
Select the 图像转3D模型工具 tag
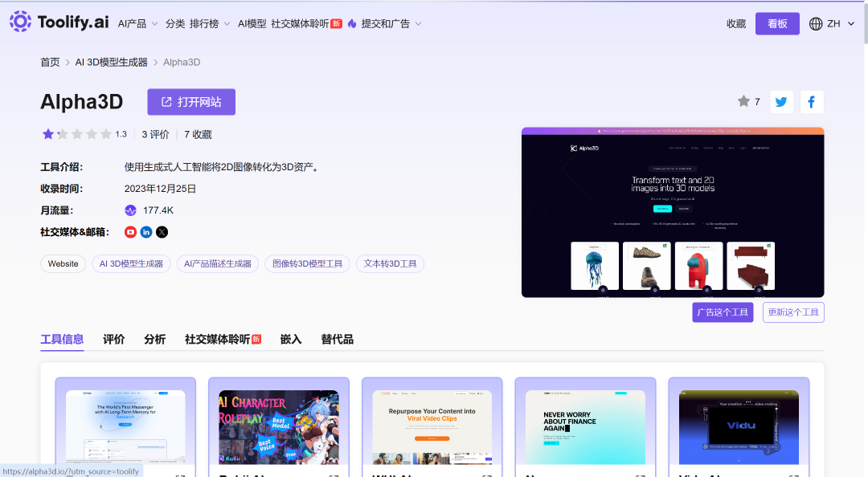[307, 264]
